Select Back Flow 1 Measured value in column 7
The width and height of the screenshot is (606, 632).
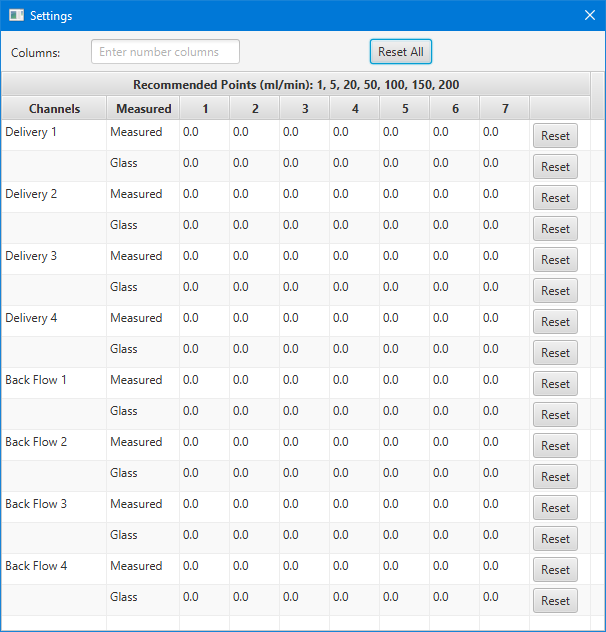(504, 383)
